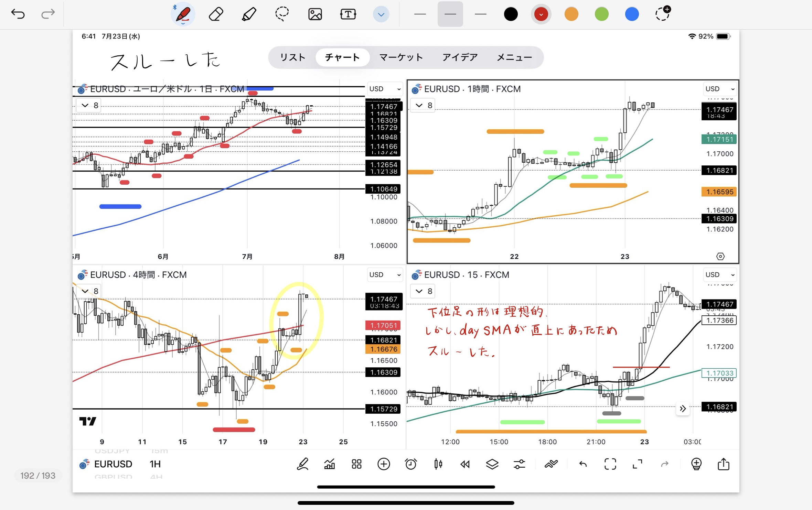Tap the 1.17151 green price label
The height and width of the screenshot is (510, 812).
[719, 139]
